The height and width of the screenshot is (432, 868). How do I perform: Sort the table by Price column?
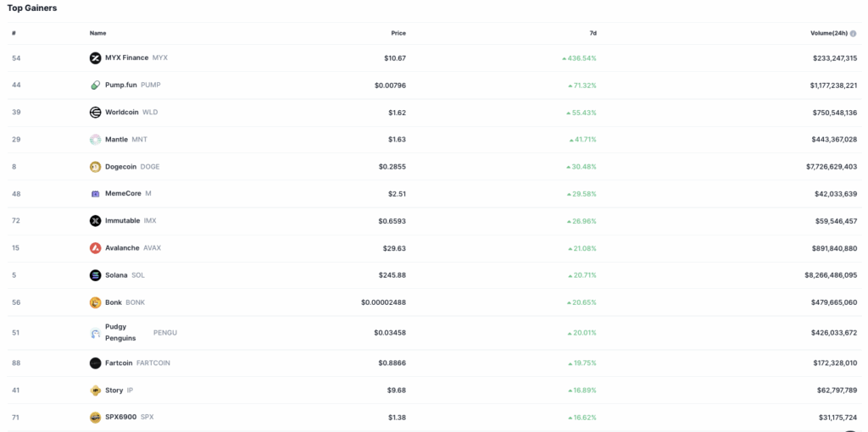(398, 34)
